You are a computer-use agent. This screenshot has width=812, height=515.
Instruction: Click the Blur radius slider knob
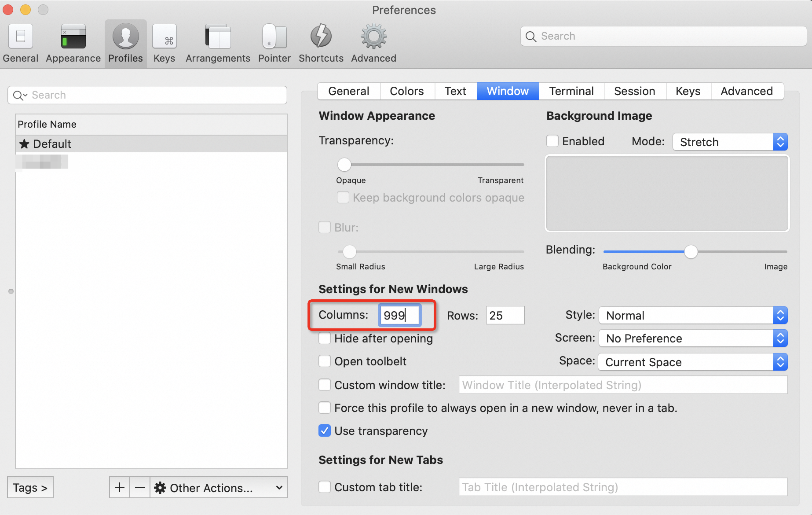pyautogui.click(x=350, y=252)
